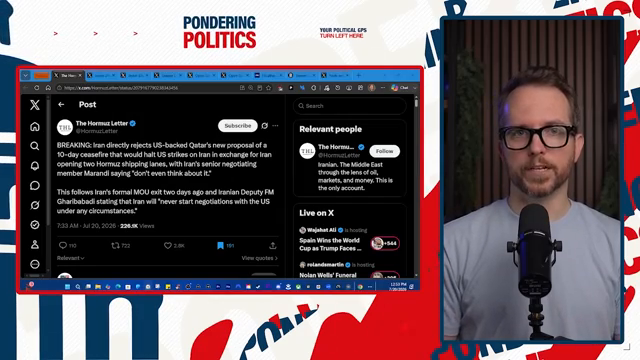Toggle the bookmark showing 191

point(225,245)
